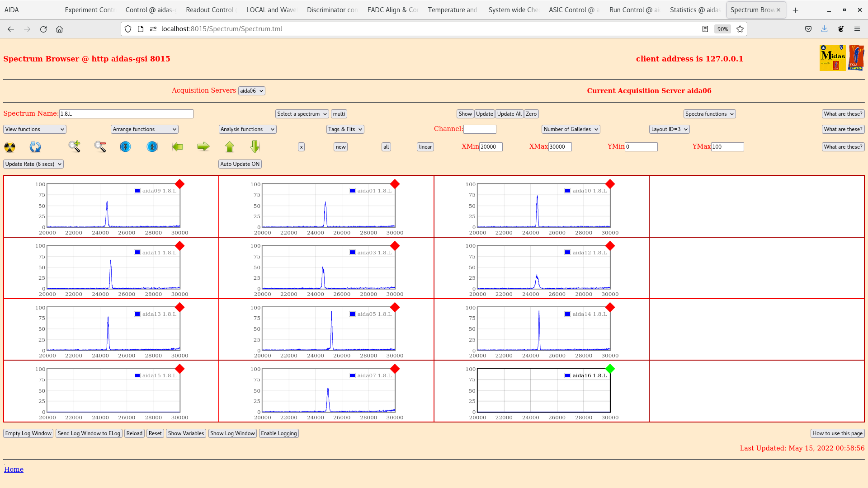The image size is (868, 488).
Task: Open the Analysis functions dropdown
Action: (x=247, y=129)
